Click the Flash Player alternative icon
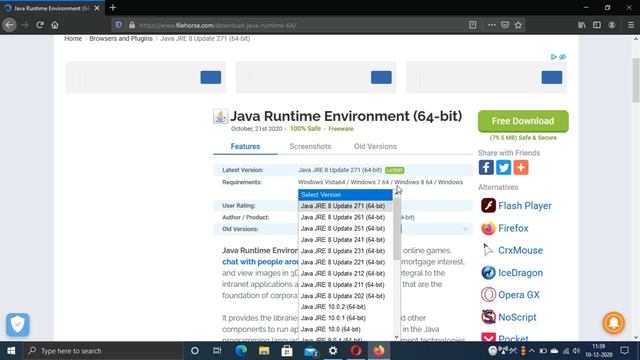This screenshot has width=640, height=360. [x=488, y=205]
